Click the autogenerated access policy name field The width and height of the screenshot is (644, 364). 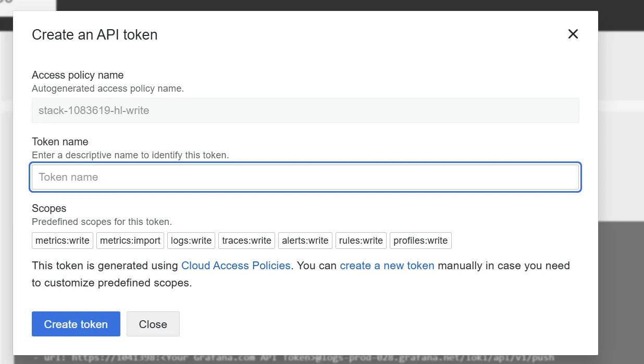[305, 110]
